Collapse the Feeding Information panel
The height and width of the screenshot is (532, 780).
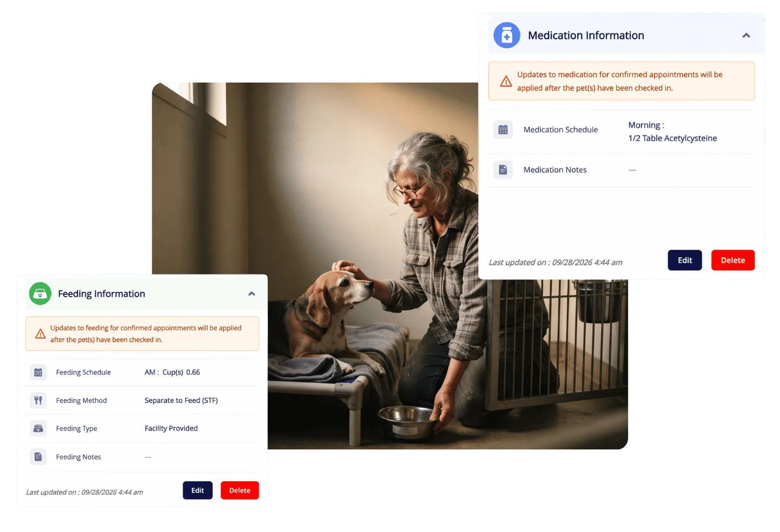tap(252, 294)
